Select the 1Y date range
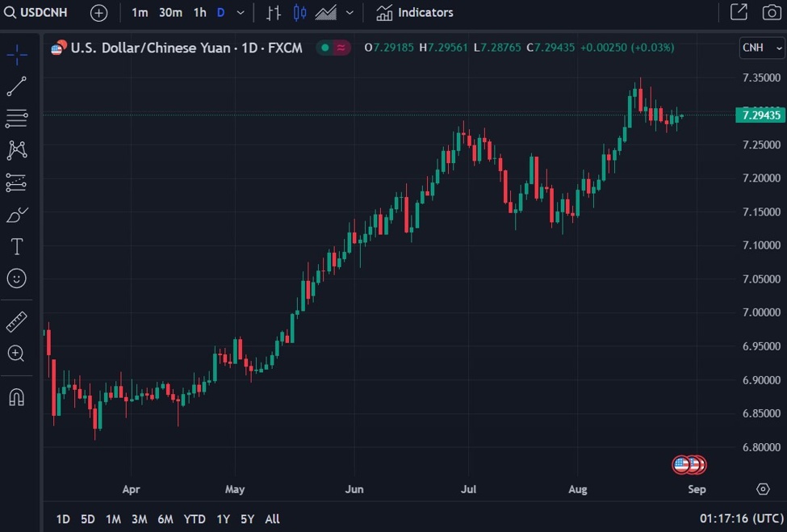 click(x=223, y=519)
